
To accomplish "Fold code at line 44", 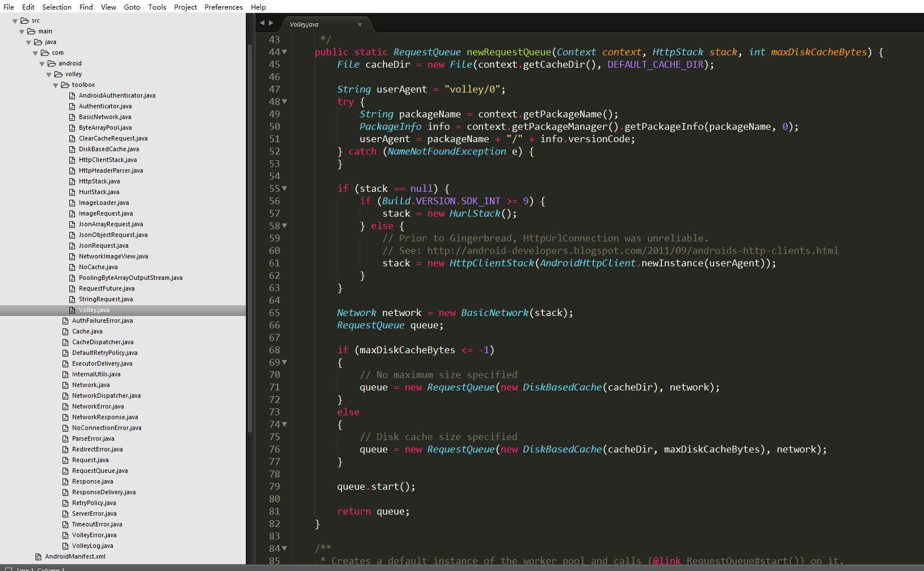I will click(285, 52).
